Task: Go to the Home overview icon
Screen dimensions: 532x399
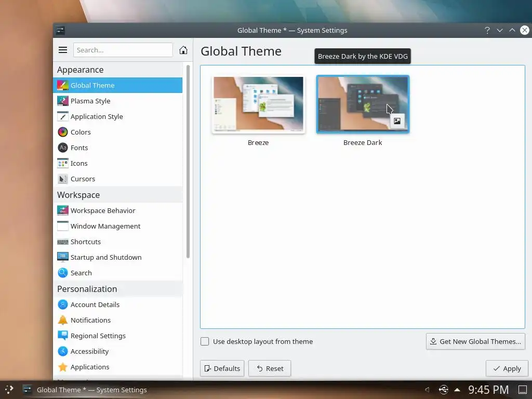Action: tap(183, 50)
